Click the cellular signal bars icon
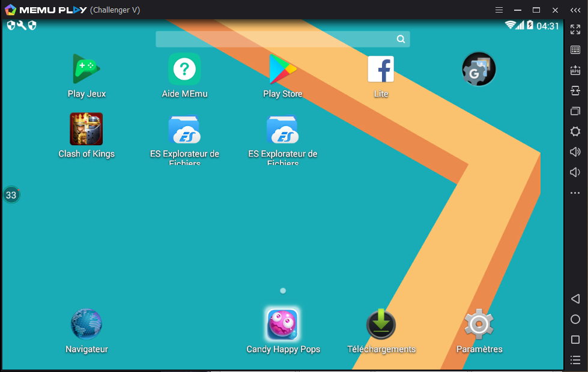The width and height of the screenshot is (588, 372). coord(520,25)
